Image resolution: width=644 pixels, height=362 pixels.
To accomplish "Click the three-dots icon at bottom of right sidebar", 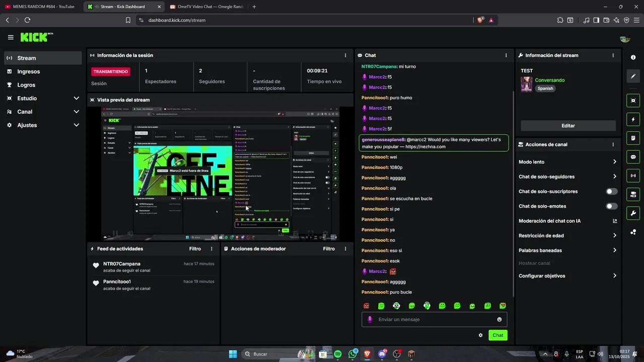I will click(633, 232).
